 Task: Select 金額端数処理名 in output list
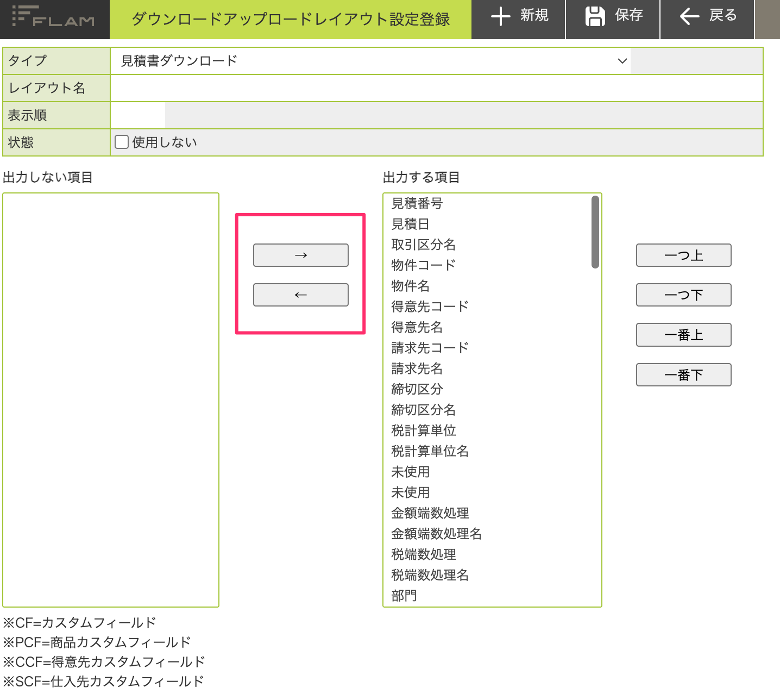click(x=437, y=534)
